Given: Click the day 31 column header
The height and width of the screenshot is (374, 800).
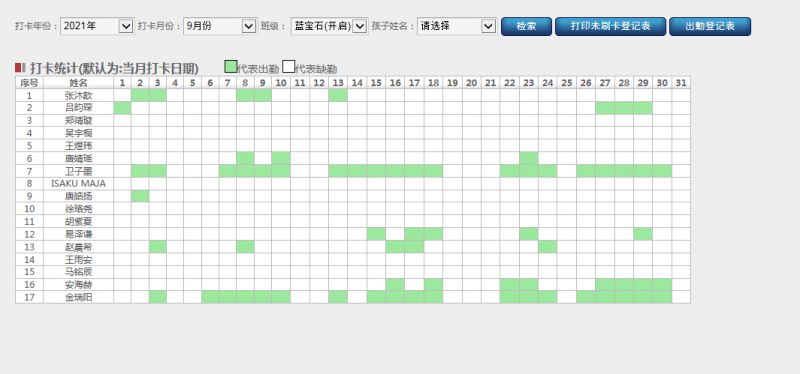Looking at the screenshot, I should point(681,83).
